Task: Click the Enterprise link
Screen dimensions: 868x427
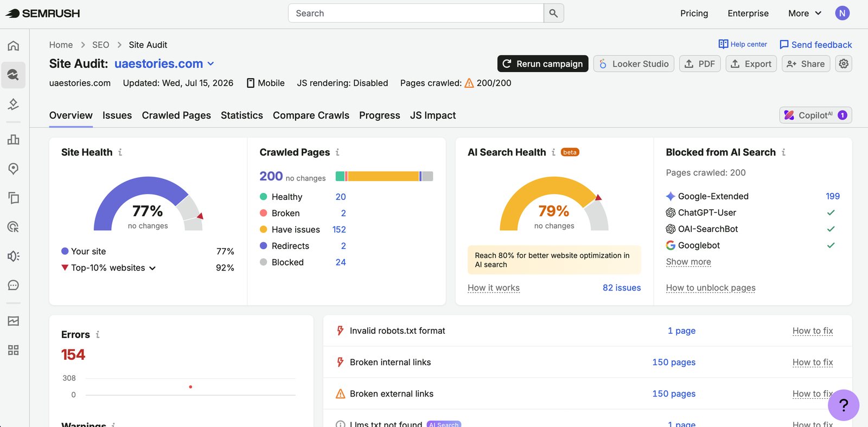Action: coord(748,13)
